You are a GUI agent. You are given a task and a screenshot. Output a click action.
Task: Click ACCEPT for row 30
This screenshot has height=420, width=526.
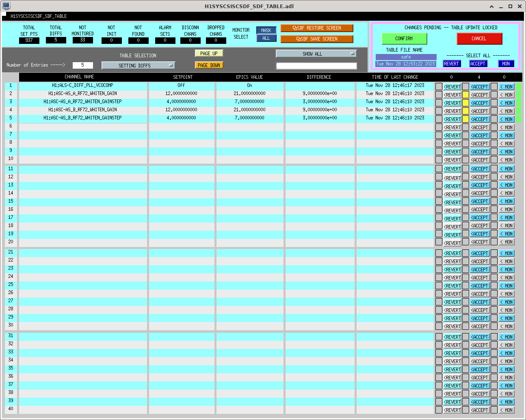pos(480,327)
